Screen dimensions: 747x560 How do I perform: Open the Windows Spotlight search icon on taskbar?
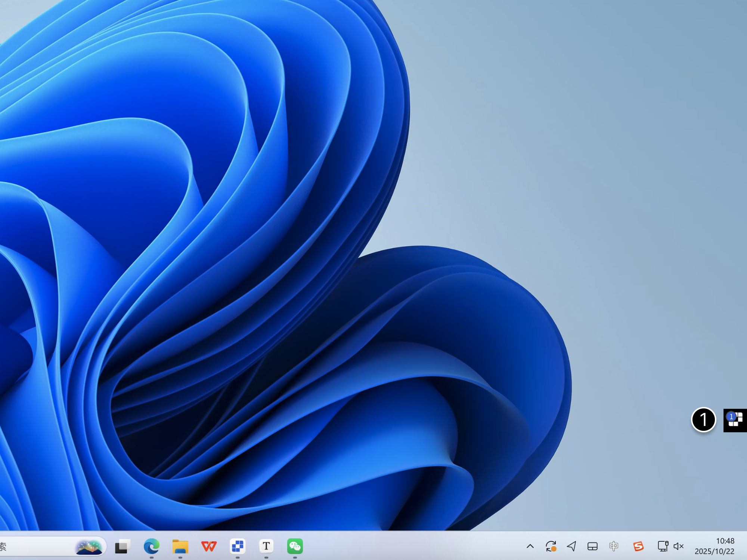(x=90, y=547)
